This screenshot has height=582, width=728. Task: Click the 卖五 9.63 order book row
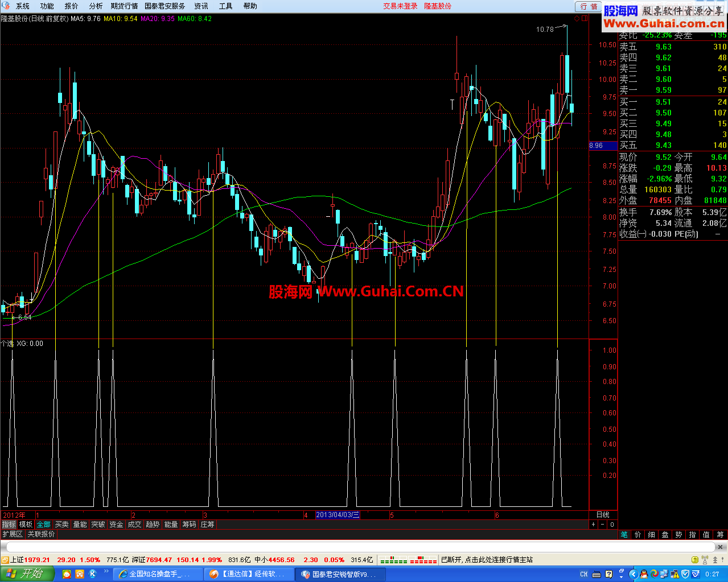click(673, 47)
